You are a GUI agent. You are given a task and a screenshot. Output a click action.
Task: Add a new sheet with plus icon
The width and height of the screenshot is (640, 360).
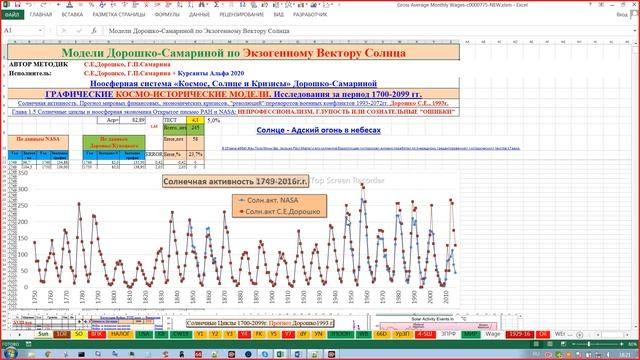pyautogui.click(x=580, y=335)
